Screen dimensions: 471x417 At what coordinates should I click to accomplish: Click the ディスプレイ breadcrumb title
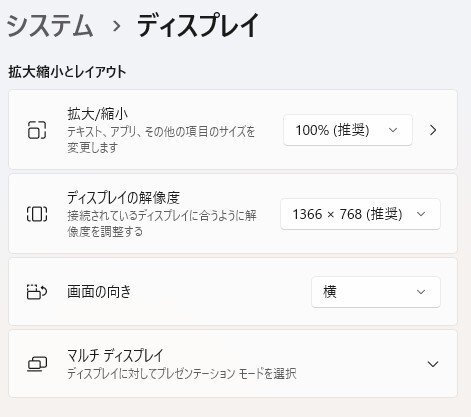[x=198, y=25]
